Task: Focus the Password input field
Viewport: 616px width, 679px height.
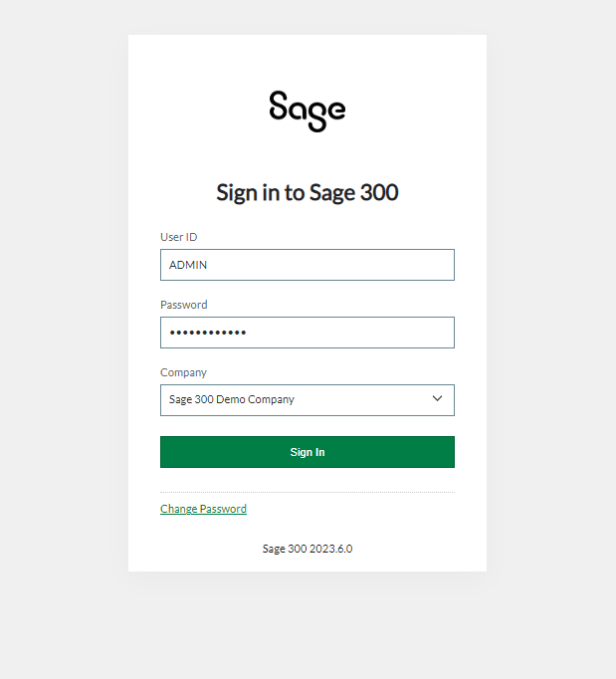Action: pyautogui.click(x=308, y=333)
